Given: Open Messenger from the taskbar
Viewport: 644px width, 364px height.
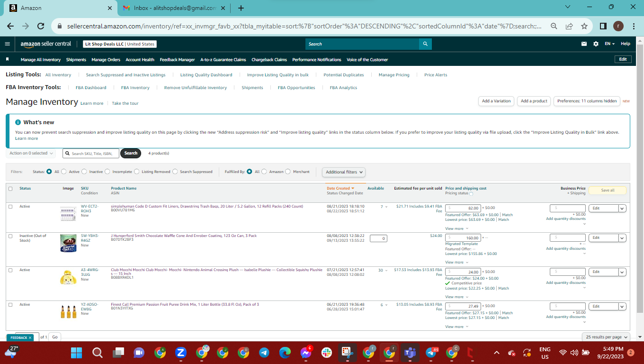Looking at the screenshot, I should point(305,353).
